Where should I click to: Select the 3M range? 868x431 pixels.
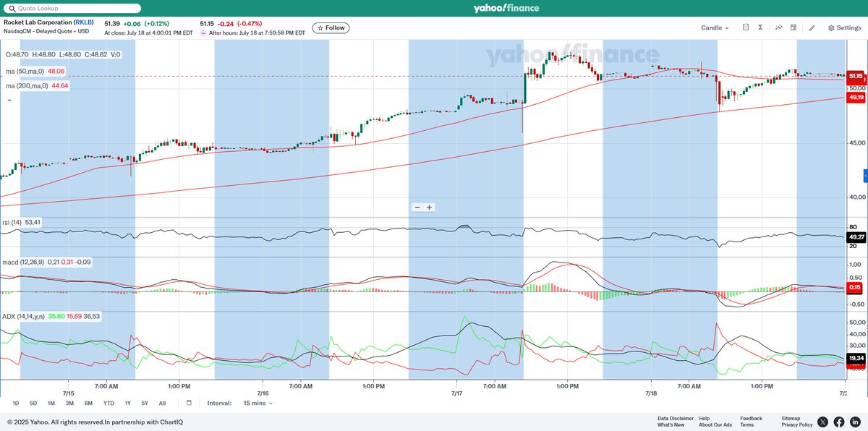69,403
